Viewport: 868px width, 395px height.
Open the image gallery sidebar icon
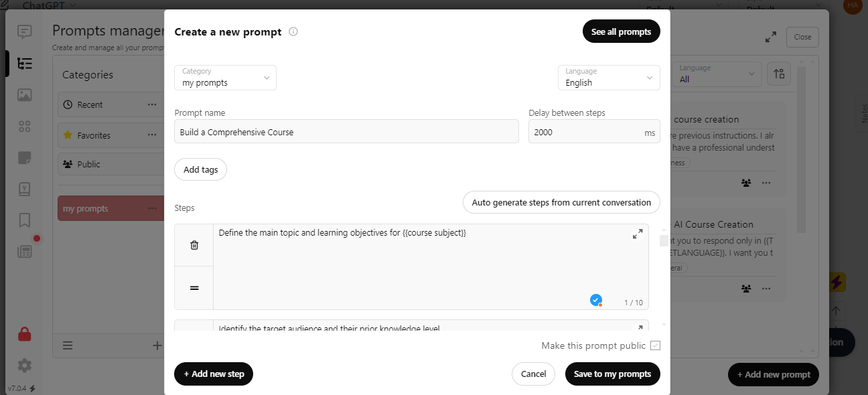pyautogui.click(x=25, y=94)
